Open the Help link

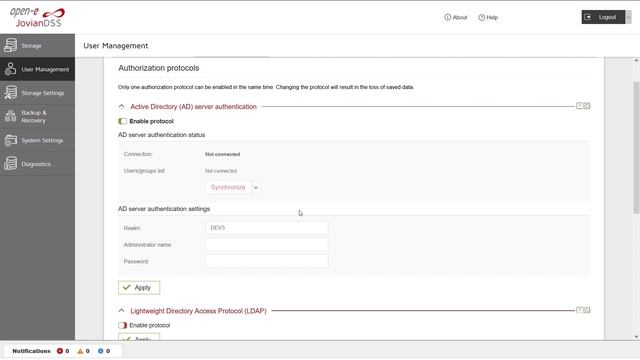point(488,17)
